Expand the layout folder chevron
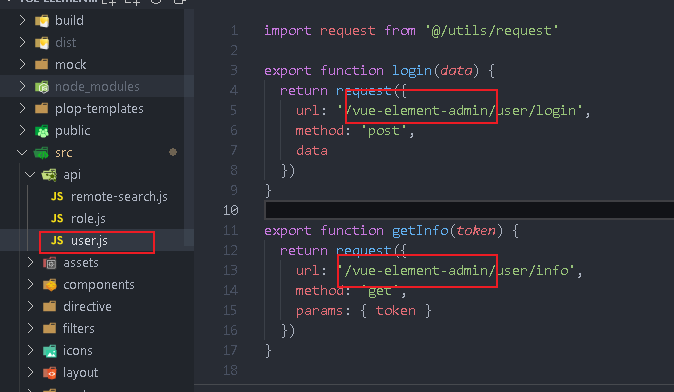Viewport: 674px width, 392px height. 31,372
